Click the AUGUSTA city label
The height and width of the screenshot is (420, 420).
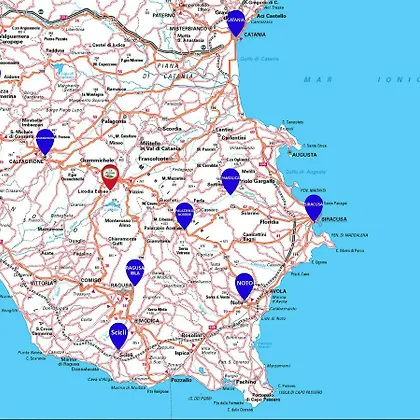pos(304,155)
